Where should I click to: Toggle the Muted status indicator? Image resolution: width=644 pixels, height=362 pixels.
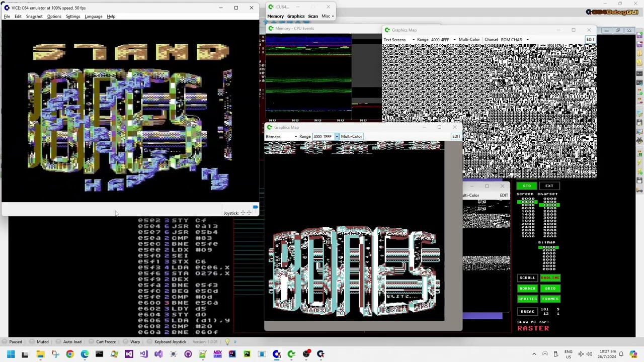click(x=39, y=342)
